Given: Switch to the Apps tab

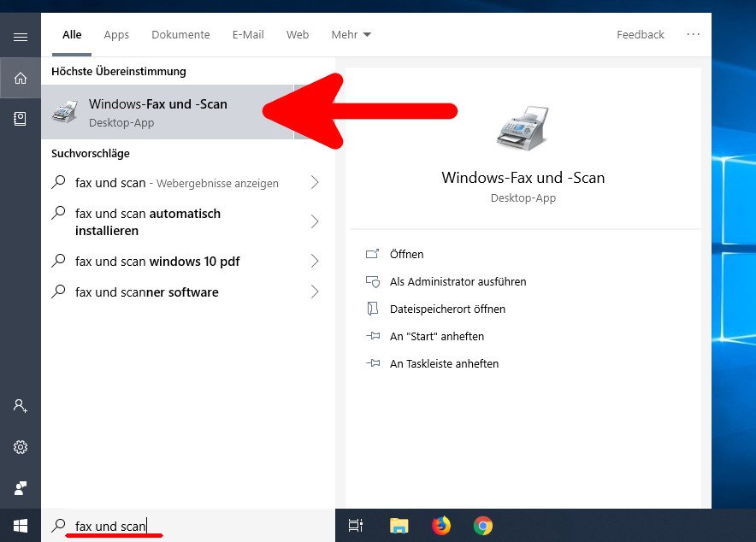Looking at the screenshot, I should point(116,34).
